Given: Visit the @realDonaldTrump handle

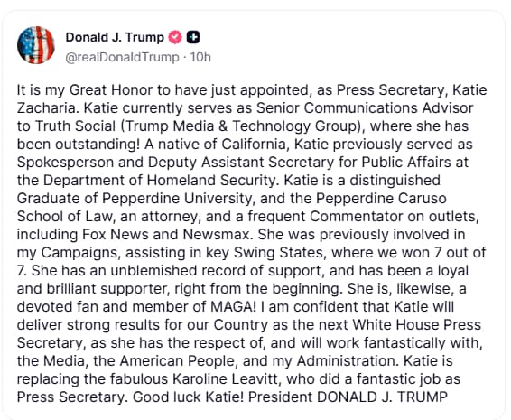Looking at the screenshot, I should (x=122, y=57).
